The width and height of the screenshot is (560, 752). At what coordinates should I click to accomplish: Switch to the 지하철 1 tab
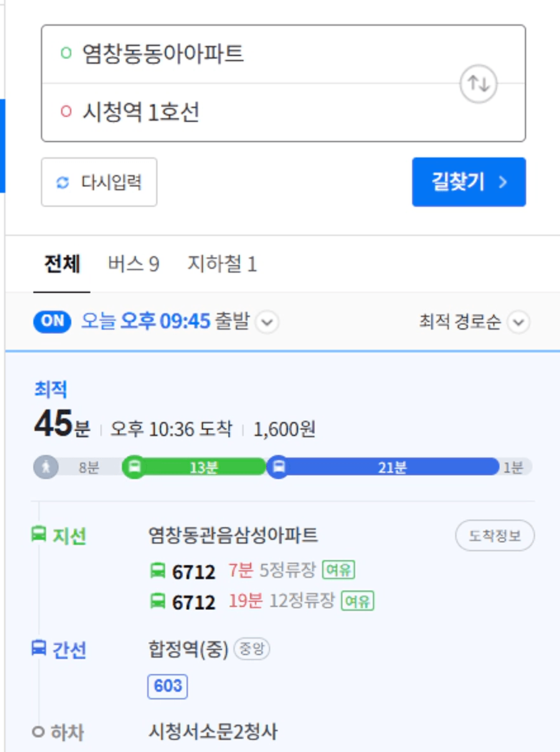[222, 264]
